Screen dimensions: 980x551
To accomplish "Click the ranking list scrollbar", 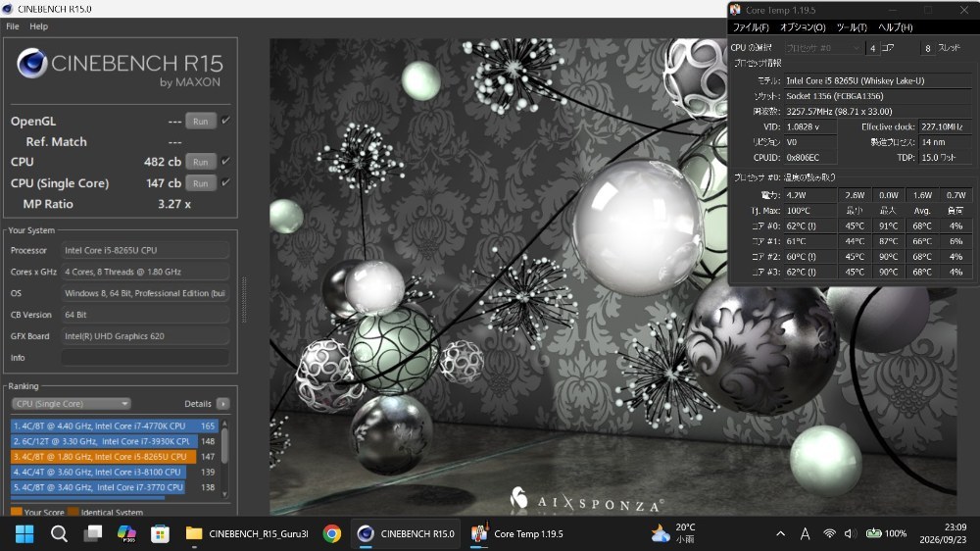I will (224, 446).
